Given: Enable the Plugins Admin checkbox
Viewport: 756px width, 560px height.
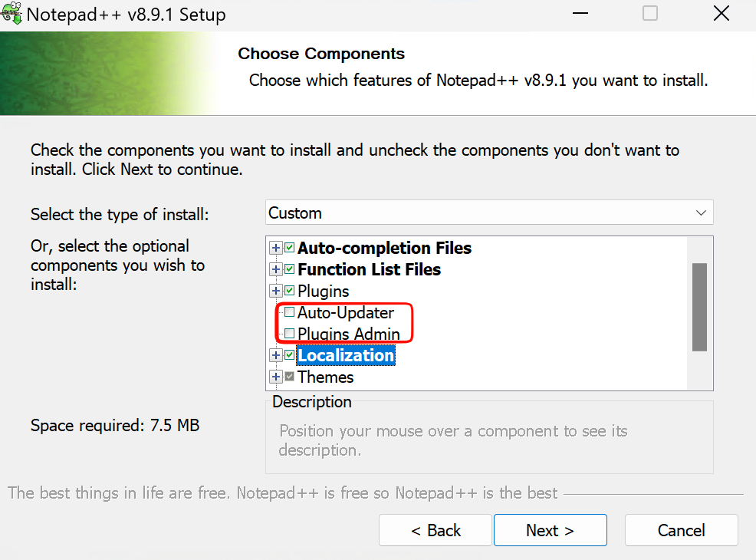Looking at the screenshot, I should [x=289, y=333].
